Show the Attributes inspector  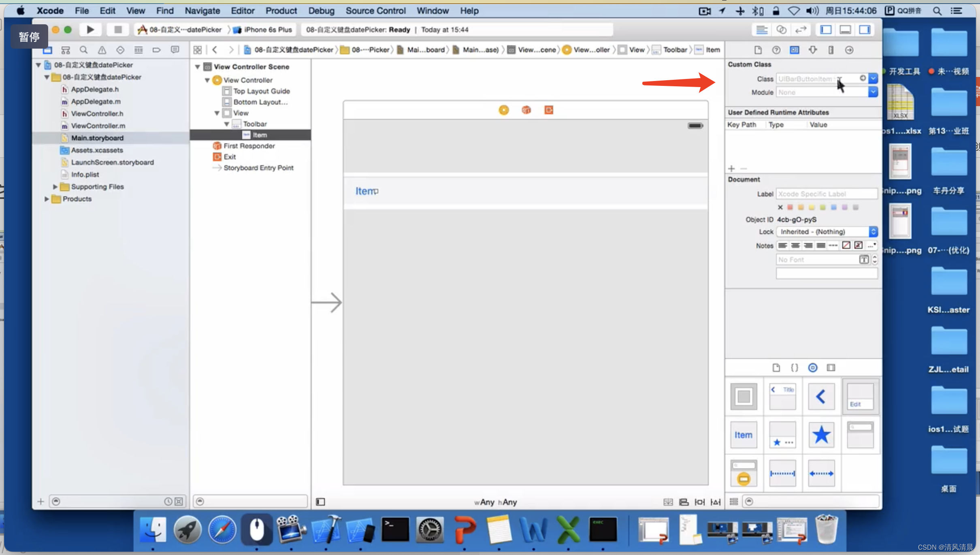[x=813, y=50]
